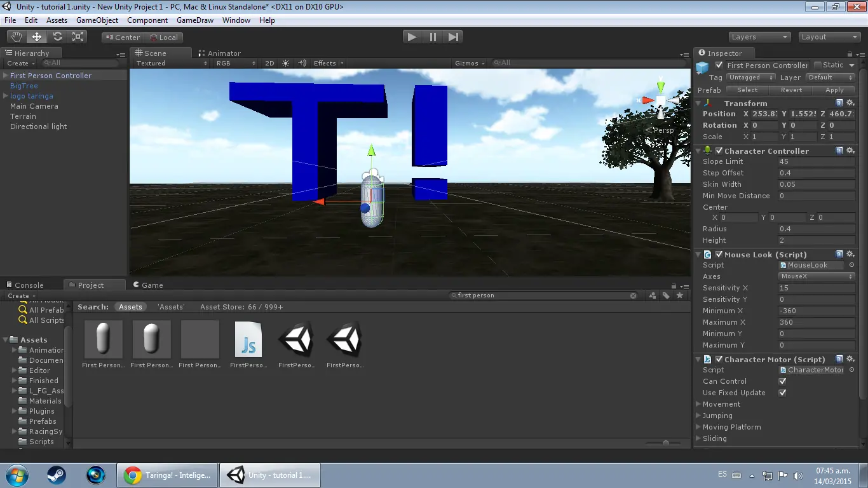Open Transform component gear menu
Image resolution: width=868 pixels, height=488 pixels.
(x=850, y=103)
